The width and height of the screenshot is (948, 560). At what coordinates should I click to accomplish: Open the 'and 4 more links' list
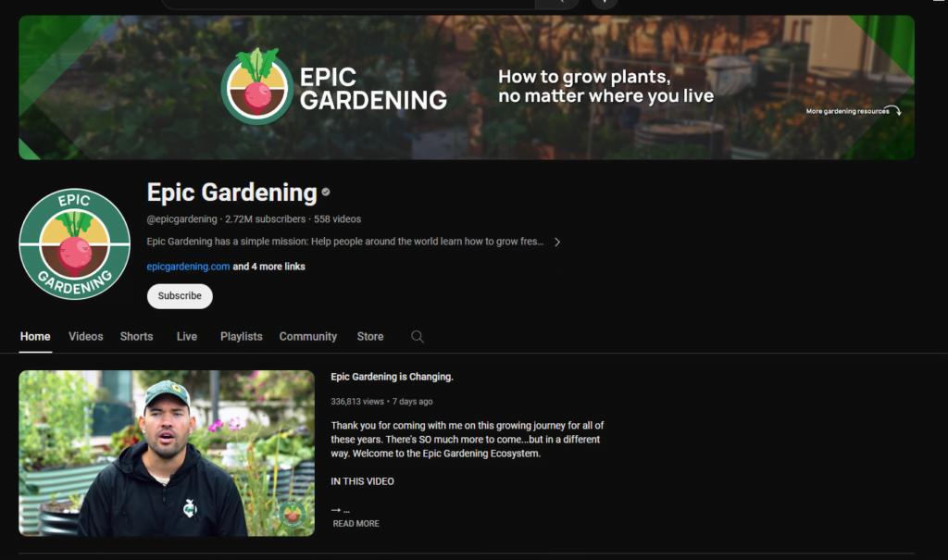(269, 267)
